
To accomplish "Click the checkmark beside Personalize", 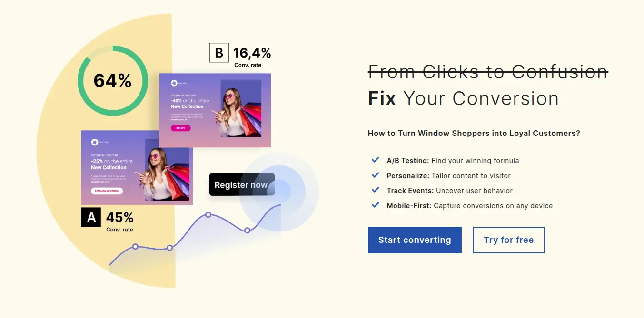I will click(x=376, y=175).
